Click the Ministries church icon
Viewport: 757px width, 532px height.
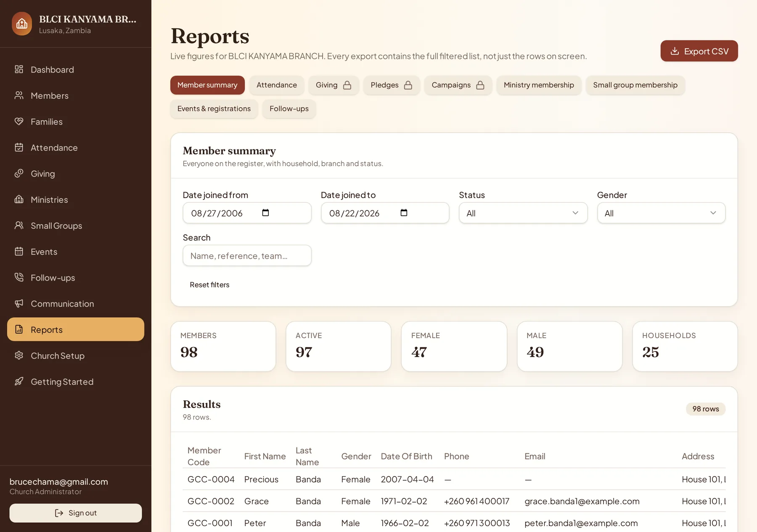tap(19, 199)
